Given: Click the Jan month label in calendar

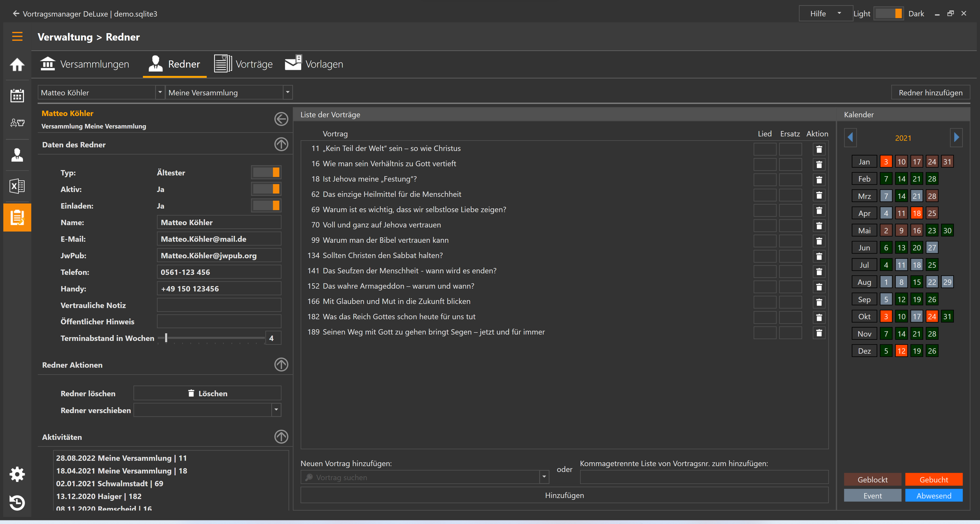Looking at the screenshot, I should coord(864,161).
